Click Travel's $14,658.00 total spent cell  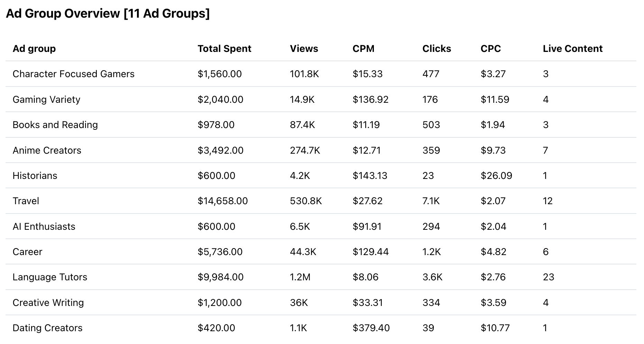[x=222, y=201]
